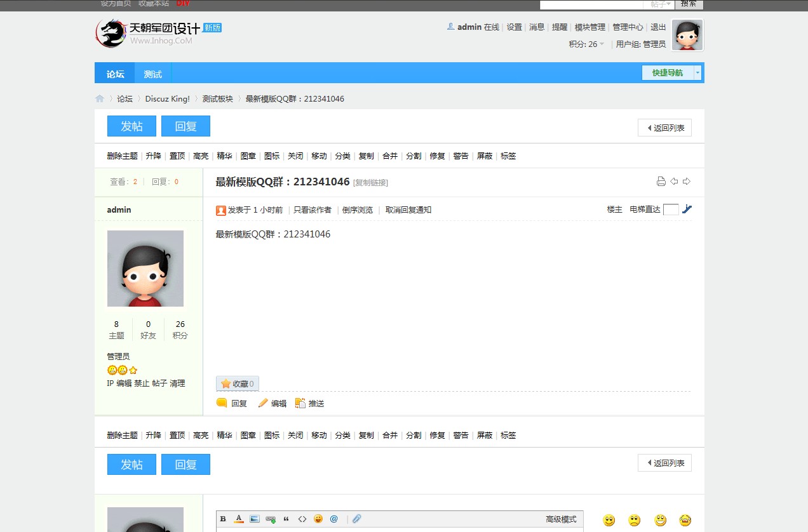The width and height of the screenshot is (808, 532).
Task: Click the 电梯直达 page number input box
Action: click(671, 209)
